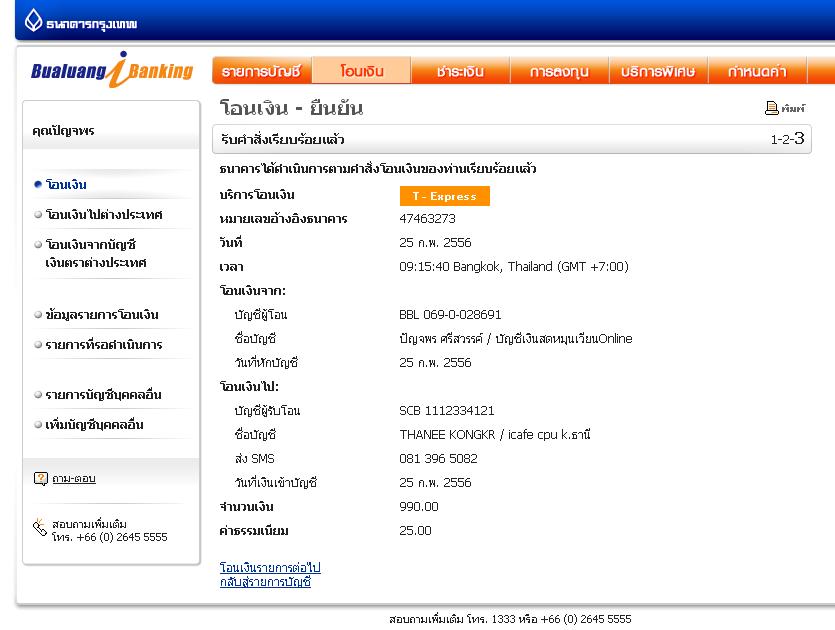Open the การลงทุน tab
The height and width of the screenshot is (630, 835).
point(559,71)
